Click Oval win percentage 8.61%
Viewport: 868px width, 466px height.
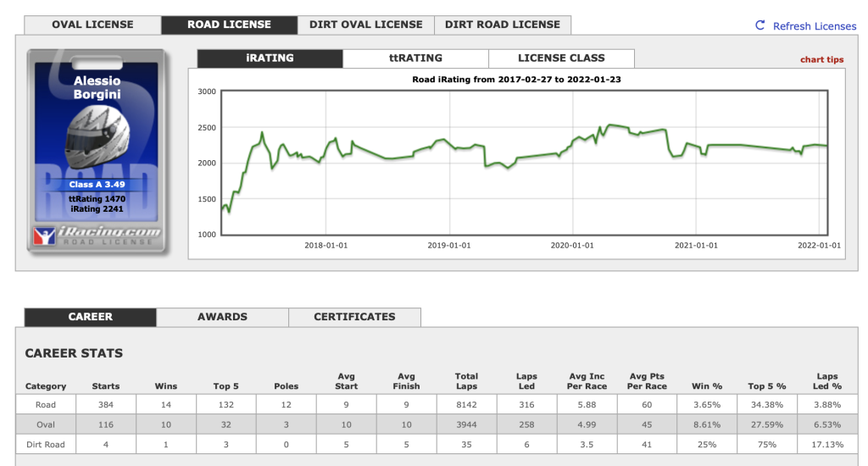(x=707, y=424)
